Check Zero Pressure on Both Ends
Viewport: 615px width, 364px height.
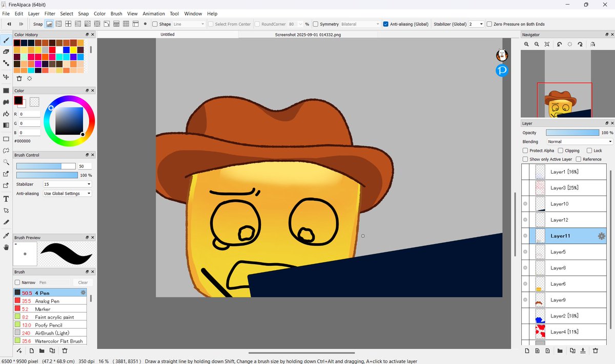pyautogui.click(x=489, y=24)
